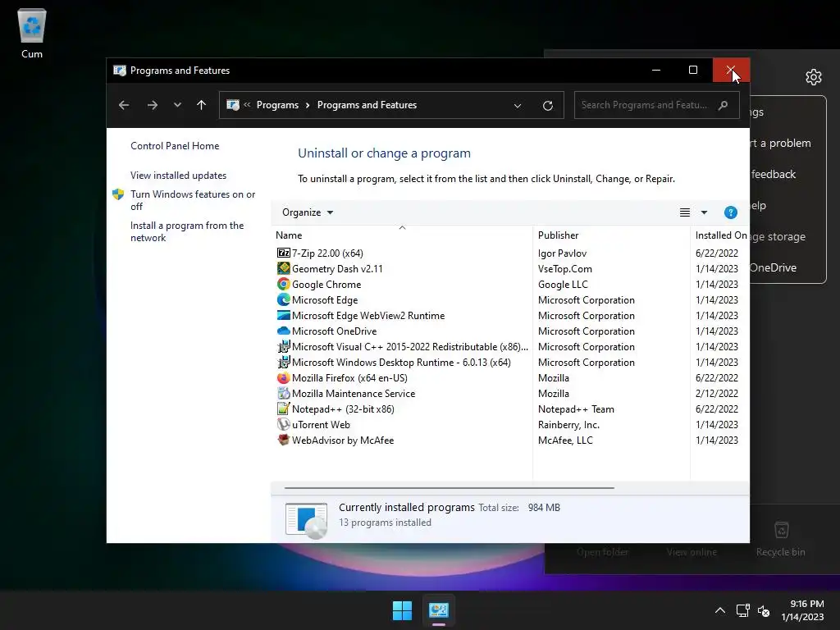Select the Geometry Dash v2.11 entry
Screen dimensions: 840x630
(x=337, y=268)
